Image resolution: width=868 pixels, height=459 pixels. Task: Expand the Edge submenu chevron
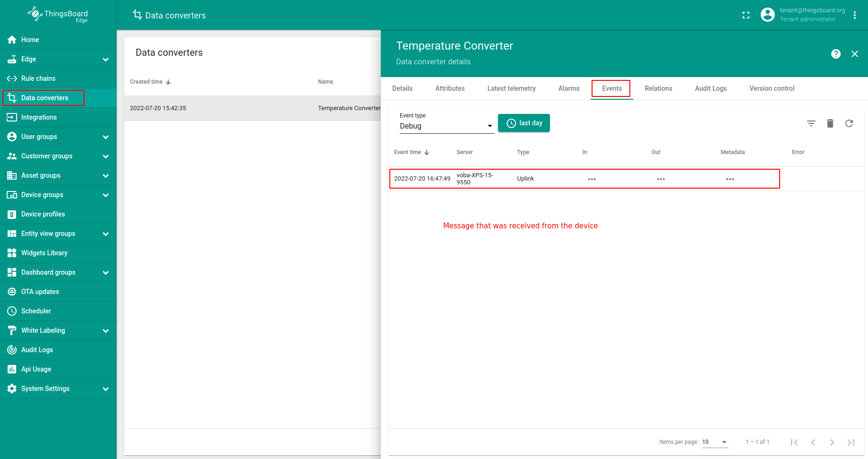106,60
